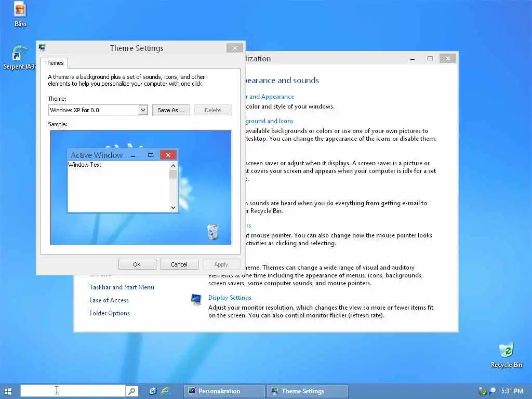Click the Apply button in Theme Settings

coord(221,264)
